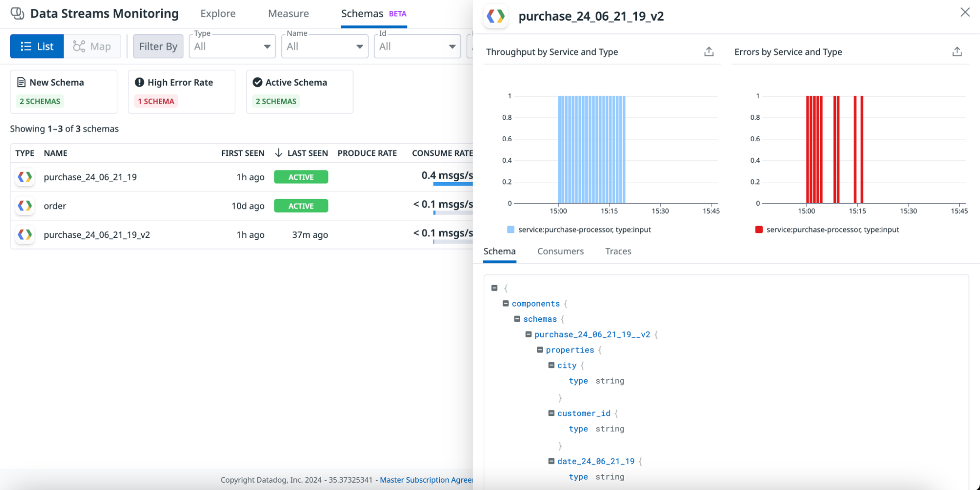The width and height of the screenshot is (980, 490).
Task: Close the purchase_24_06_21_19_v2 side panel
Action: click(965, 12)
